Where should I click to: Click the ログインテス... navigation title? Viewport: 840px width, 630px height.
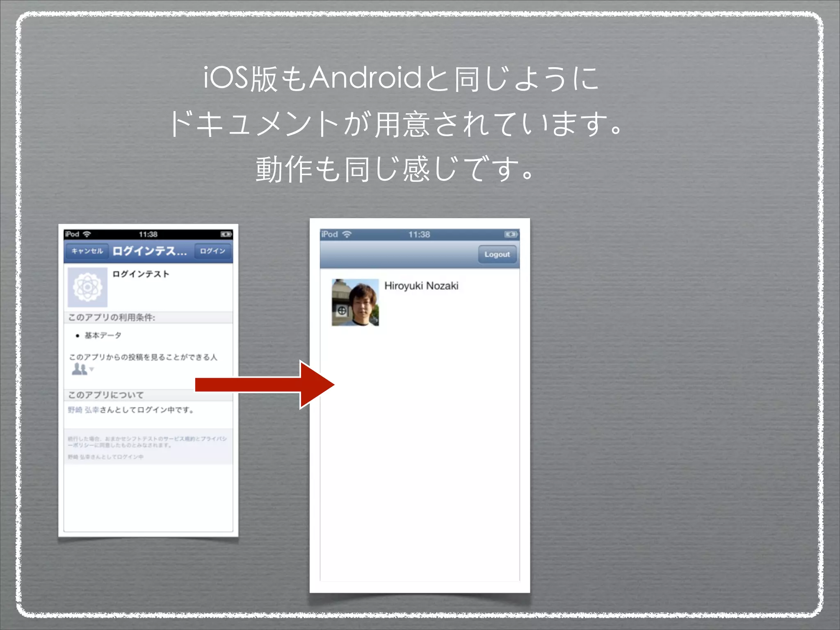click(x=150, y=251)
